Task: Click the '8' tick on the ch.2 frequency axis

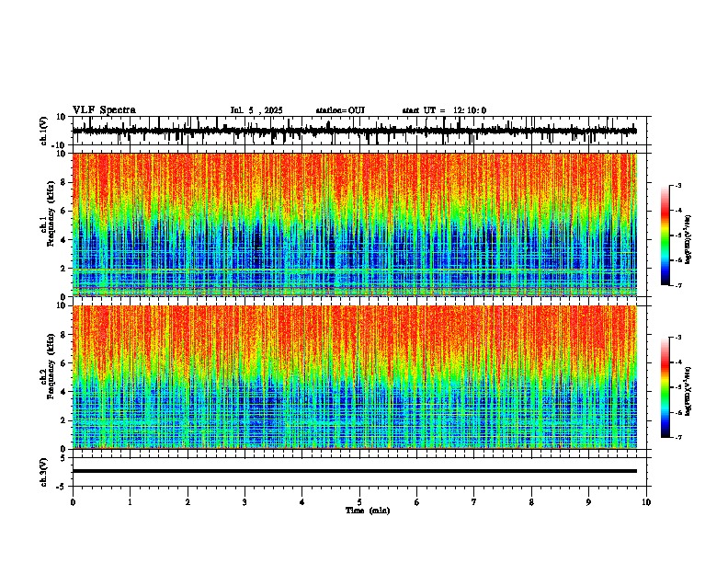Action: click(64, 335)
